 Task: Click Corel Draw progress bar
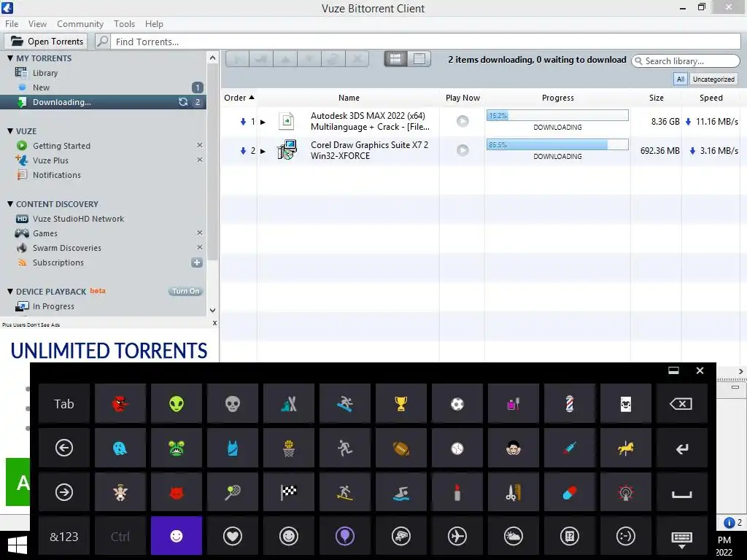click(x=557, y=144)
